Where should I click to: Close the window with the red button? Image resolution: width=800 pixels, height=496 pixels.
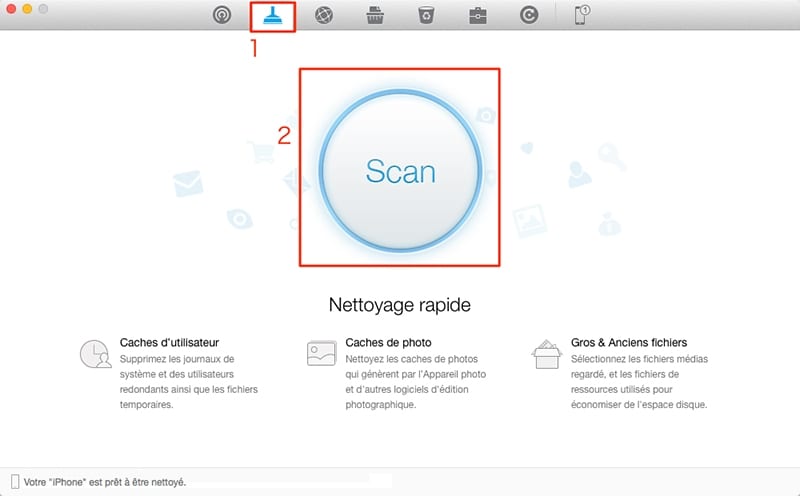coord(11,9)
